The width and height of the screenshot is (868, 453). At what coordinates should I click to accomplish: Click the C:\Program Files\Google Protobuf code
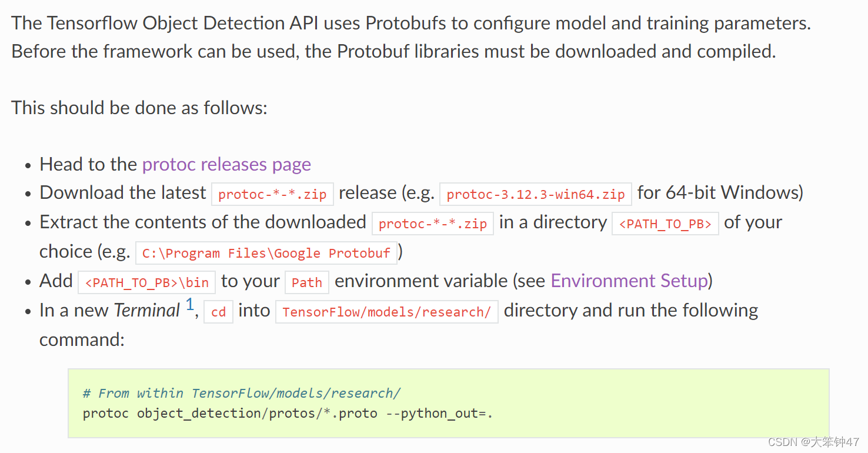266,253
